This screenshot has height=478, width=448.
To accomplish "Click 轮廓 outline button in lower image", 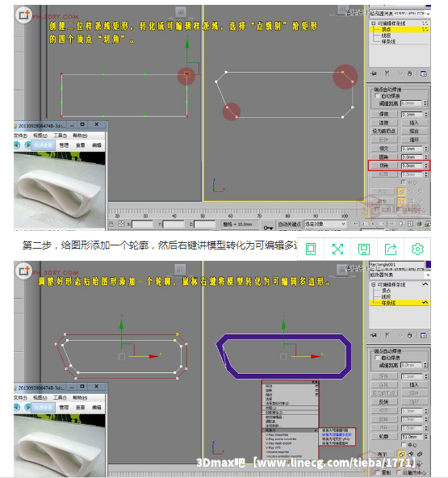I will point(384,437).
